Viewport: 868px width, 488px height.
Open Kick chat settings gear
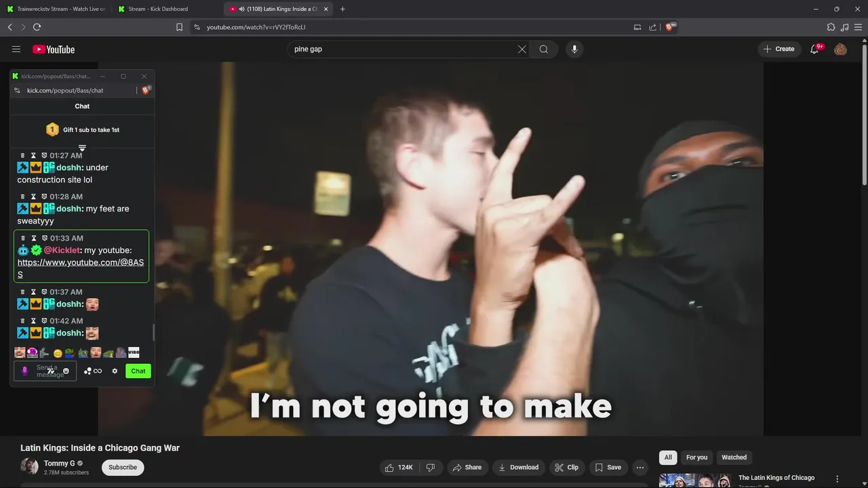click(x=115, y=371)
